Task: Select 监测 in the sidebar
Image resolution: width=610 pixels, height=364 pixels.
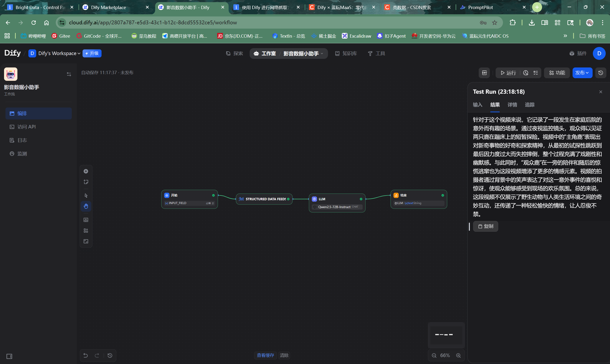Action: 39,154
